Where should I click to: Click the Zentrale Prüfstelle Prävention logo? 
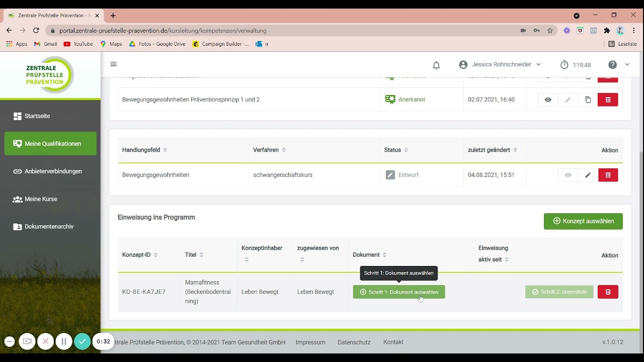[50, 74]
